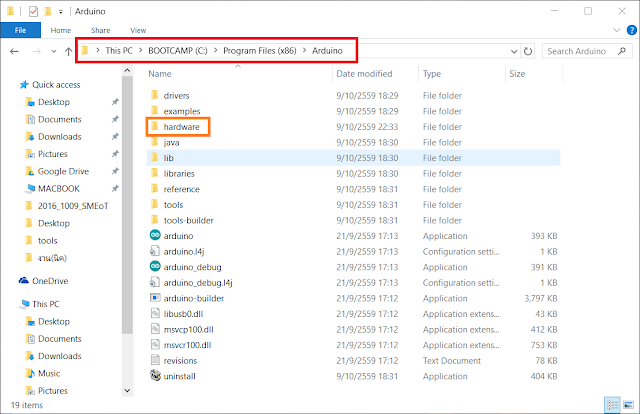The image size is (640, 414).
Task: Select the drivers folder
Action: [x=353, y=96]
